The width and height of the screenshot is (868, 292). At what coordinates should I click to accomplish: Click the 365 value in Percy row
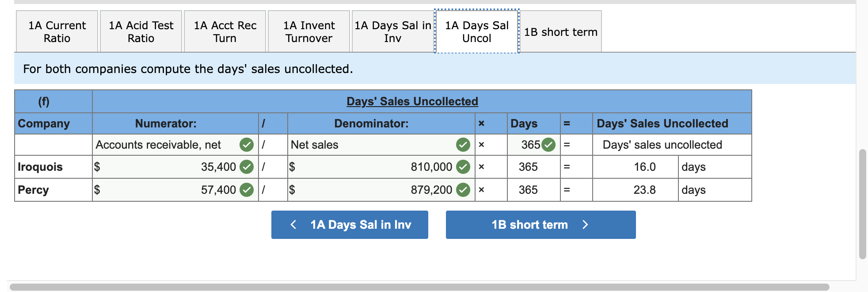point(528,190)
